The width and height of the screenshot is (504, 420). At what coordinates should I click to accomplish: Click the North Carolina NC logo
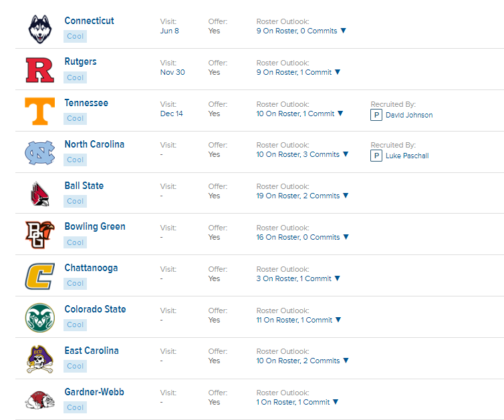(40, 152)
